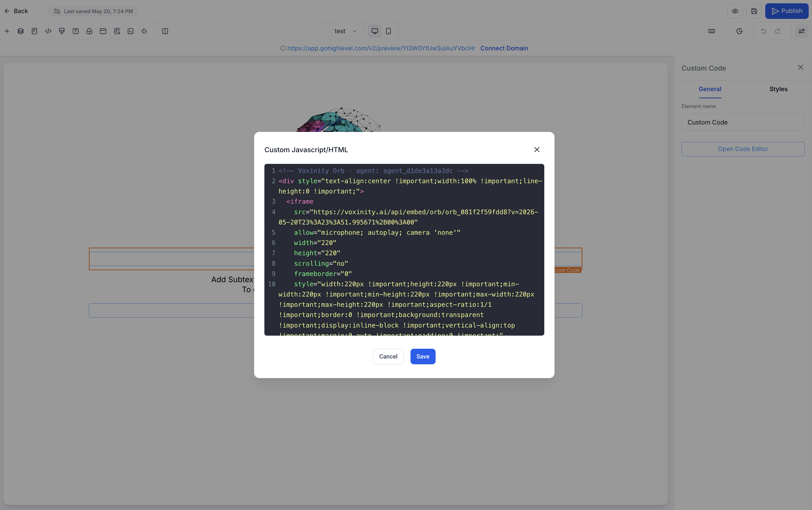Click the scrolling="no" line in code

(321, 263)
